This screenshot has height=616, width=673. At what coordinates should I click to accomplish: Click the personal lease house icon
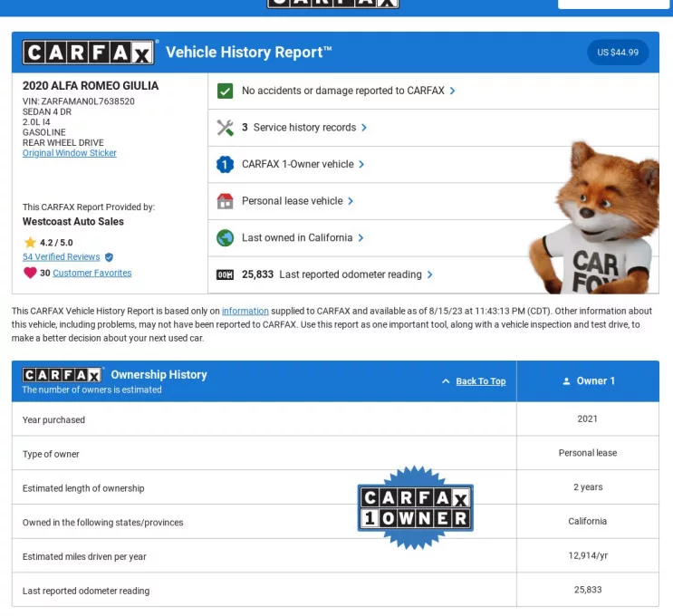pos(226,201)
